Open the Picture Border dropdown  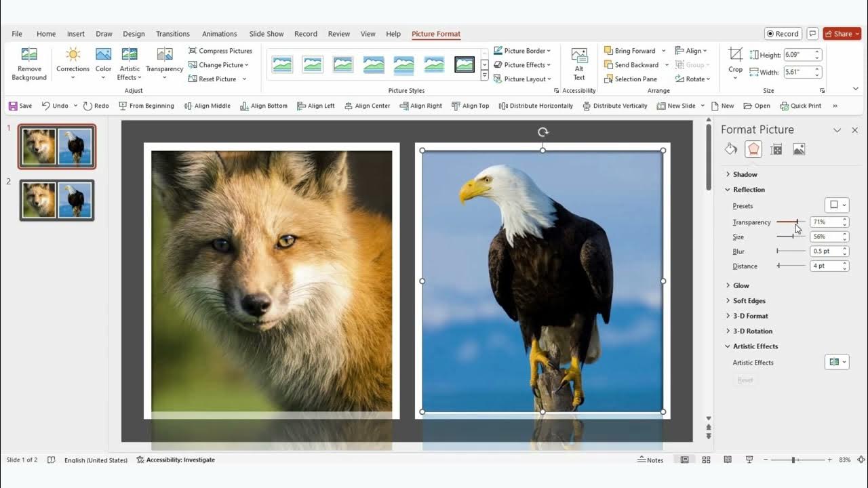(x=522, y=51)
